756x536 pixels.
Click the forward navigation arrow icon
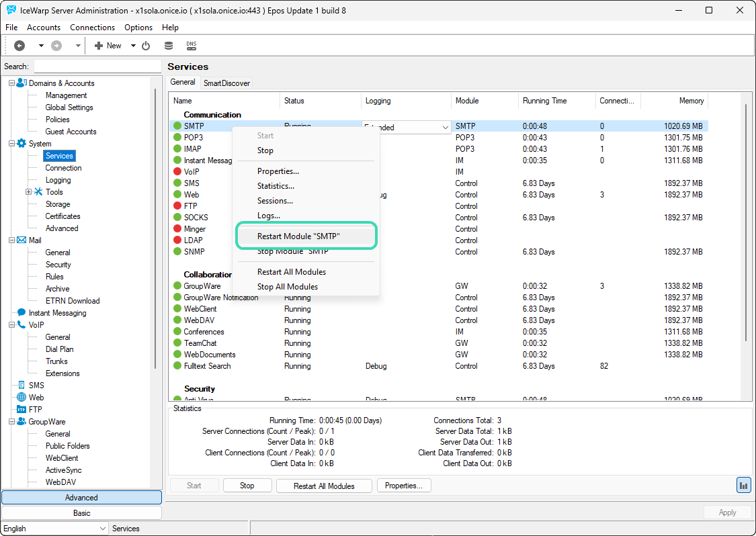[56, 46]
